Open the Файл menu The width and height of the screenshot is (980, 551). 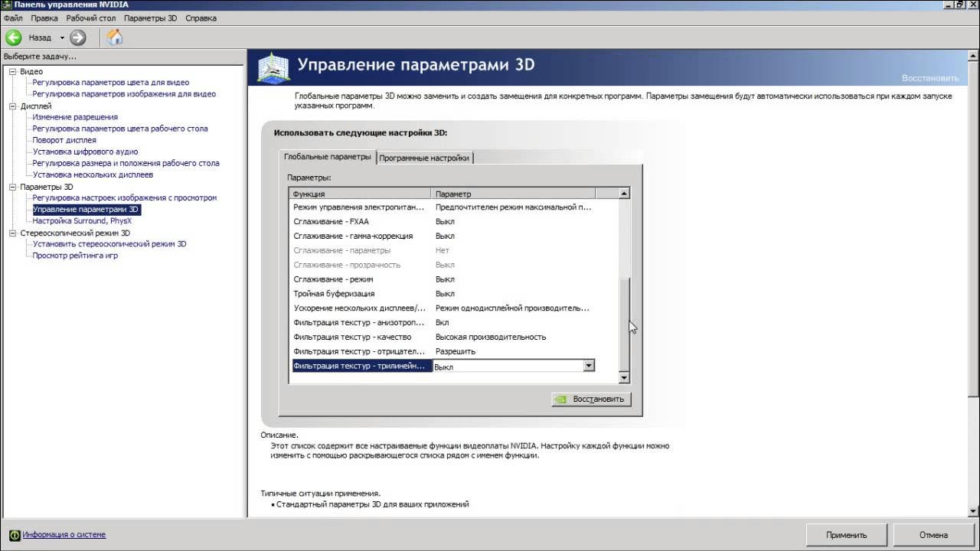(13, 18)
